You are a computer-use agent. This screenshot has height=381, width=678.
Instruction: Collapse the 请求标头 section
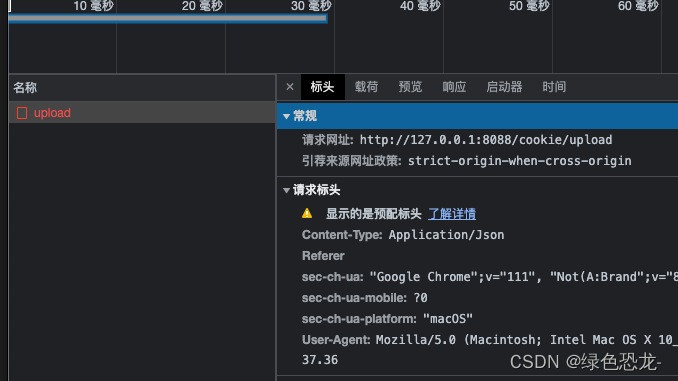click(286, 190)
